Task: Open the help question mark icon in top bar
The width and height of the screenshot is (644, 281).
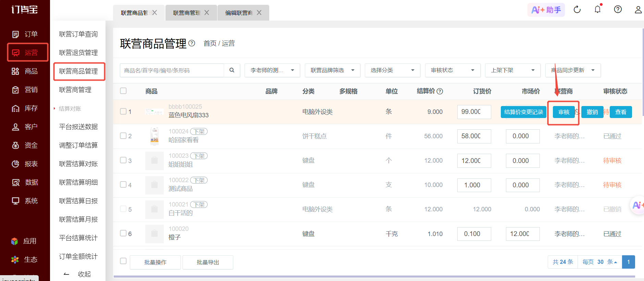Action: [618, 9]
